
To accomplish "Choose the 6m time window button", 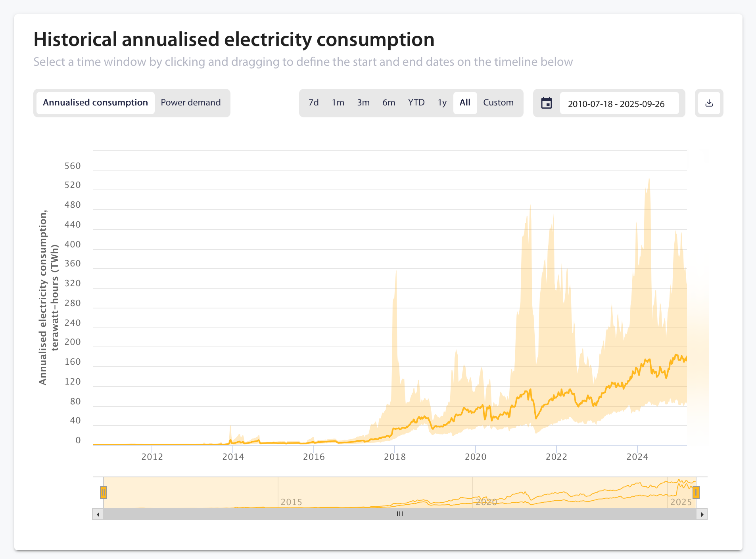I will click(x=389, y=102).
